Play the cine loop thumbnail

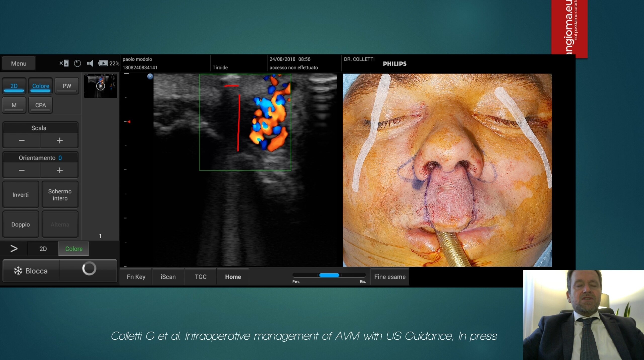coord(100,86)
